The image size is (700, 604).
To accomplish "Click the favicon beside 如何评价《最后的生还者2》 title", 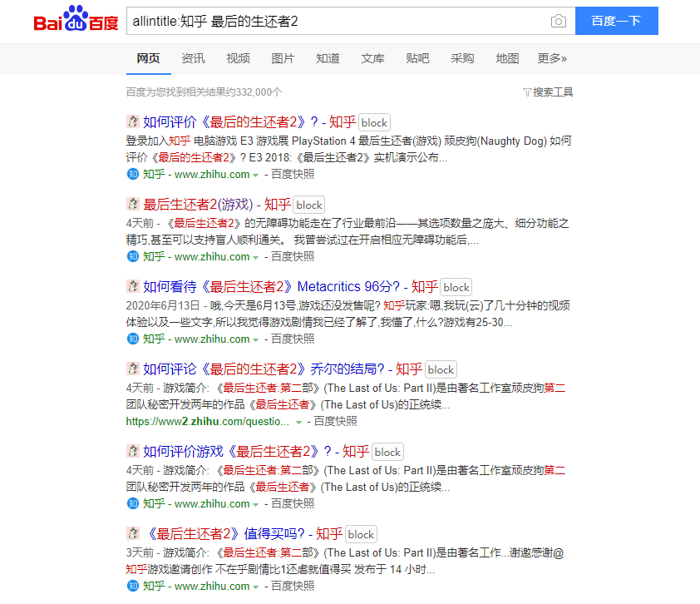I will click(x=133, y=121).
